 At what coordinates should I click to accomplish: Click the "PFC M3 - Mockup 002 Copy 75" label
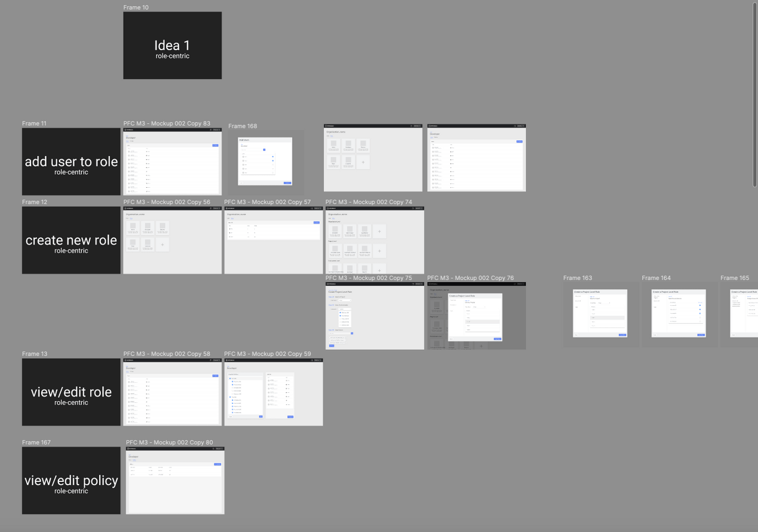[x=369, y=277]
